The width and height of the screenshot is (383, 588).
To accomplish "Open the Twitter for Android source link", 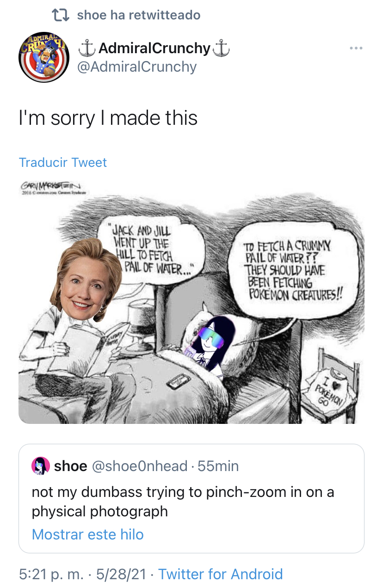I will click(221, 574).
